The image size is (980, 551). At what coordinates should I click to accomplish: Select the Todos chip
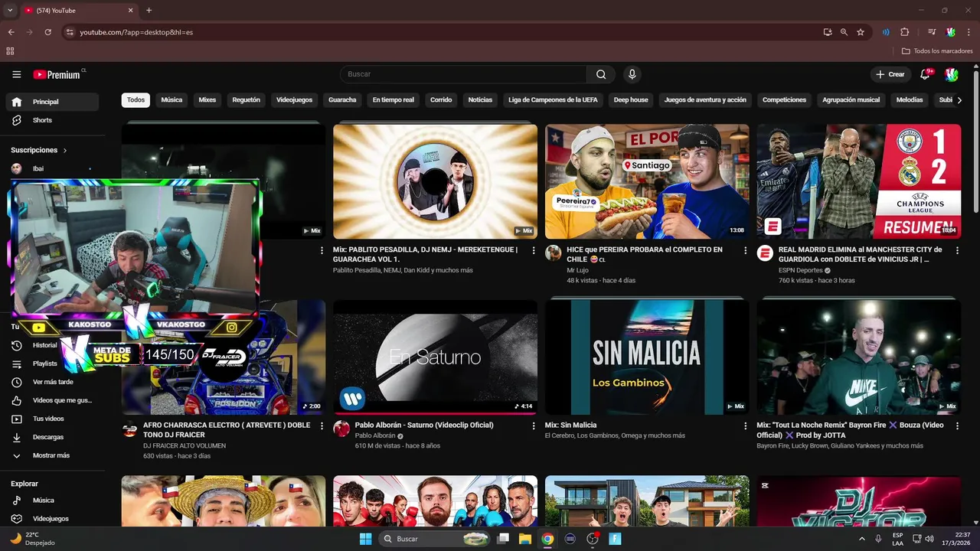pos(136,100)
